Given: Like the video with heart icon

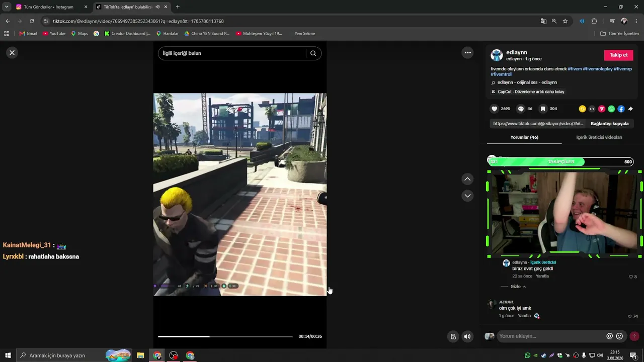Looking at the screenshot, I should 495,109.
